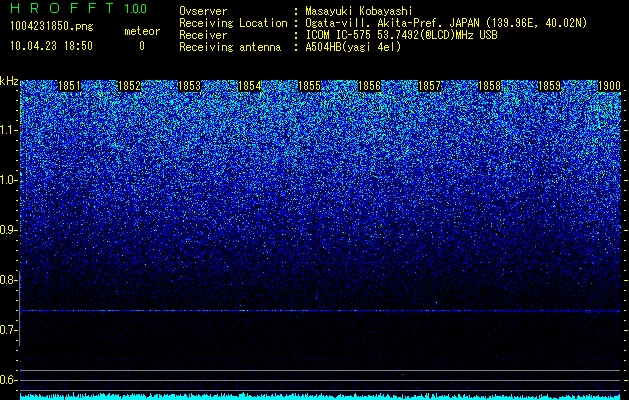
Task: Click the HROFFT 1.0.0 title text
Action: tap(79, 8)
